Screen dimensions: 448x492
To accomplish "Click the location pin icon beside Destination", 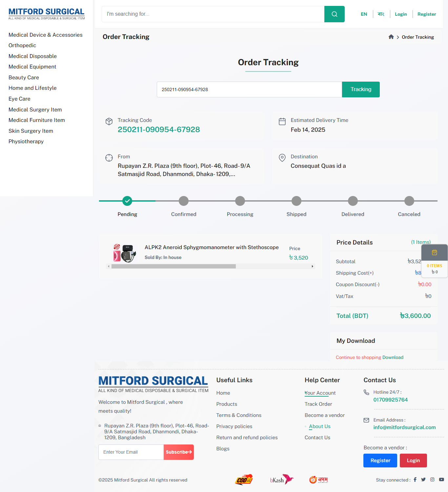I will pos(282,158).
